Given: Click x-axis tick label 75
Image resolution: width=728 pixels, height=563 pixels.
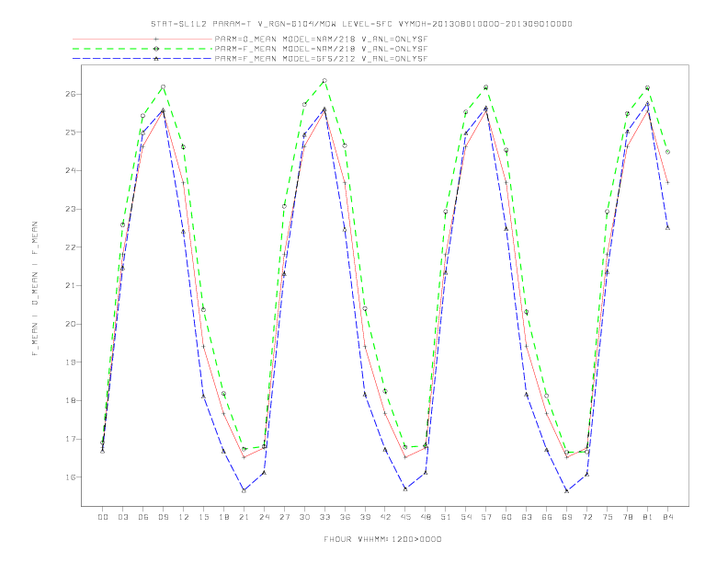Looking at the screenshot, I should click(608, 517).
